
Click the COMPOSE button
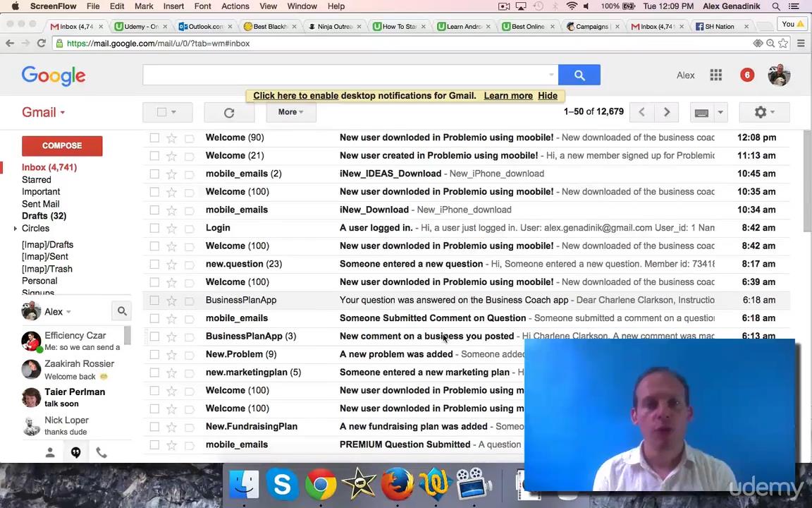coord(62,145)
